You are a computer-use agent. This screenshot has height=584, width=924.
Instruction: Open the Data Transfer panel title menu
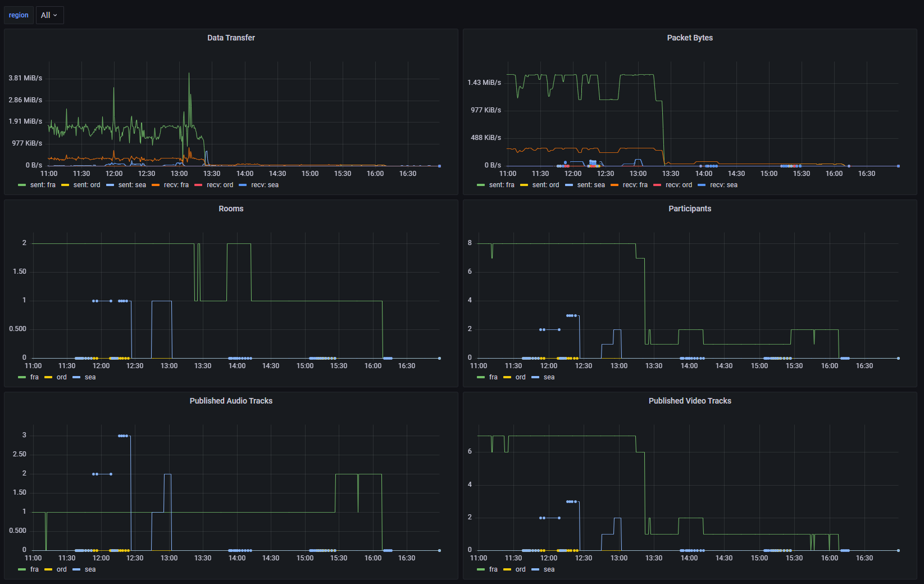(231, 38)
